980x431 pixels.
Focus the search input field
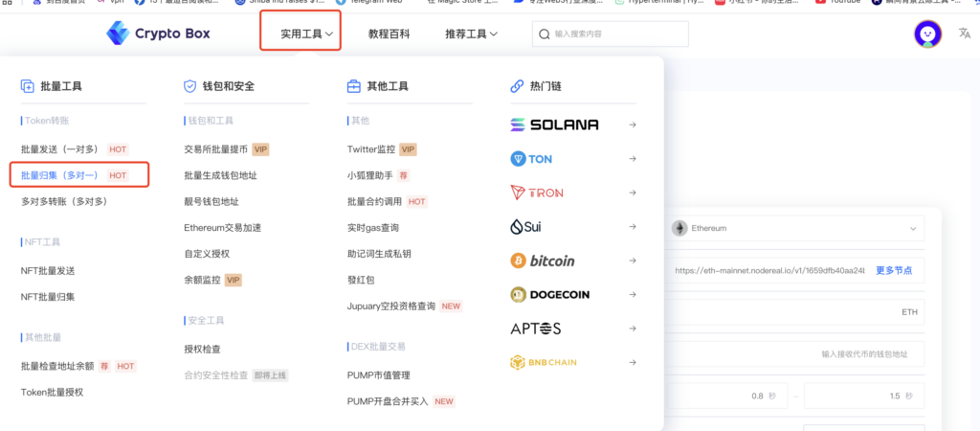(x=610, y=34)
